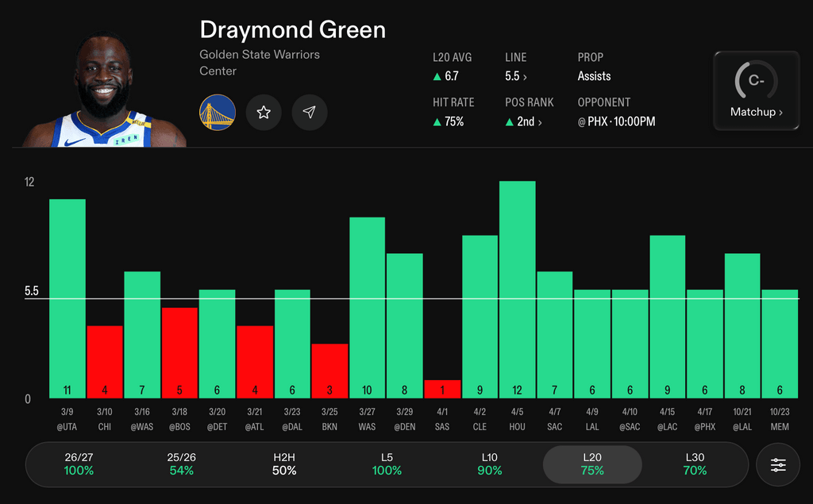Open the C- Matchup card
Image resolution: width=813 pixels, height=504 pixels.
pyautogui.click(x=757, y=90)
